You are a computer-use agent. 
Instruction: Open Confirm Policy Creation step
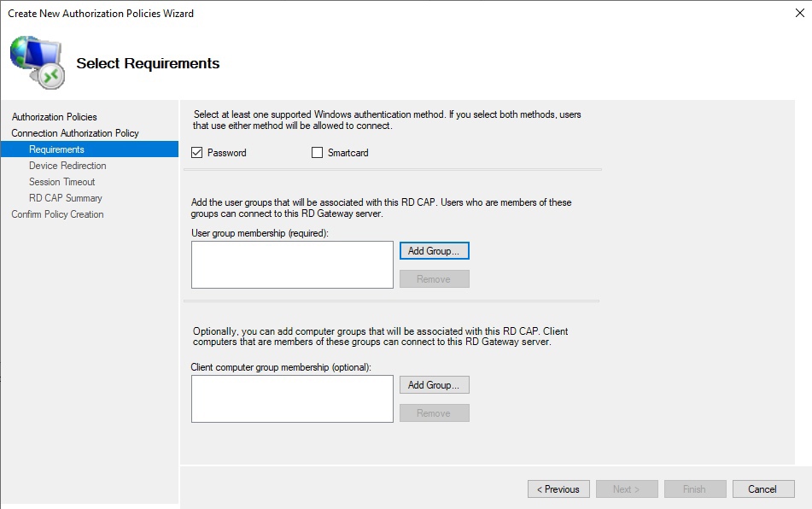point(57,214)
